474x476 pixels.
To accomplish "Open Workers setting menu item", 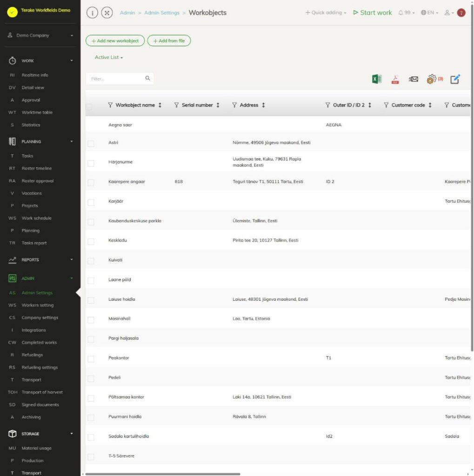I will point(37,305).
